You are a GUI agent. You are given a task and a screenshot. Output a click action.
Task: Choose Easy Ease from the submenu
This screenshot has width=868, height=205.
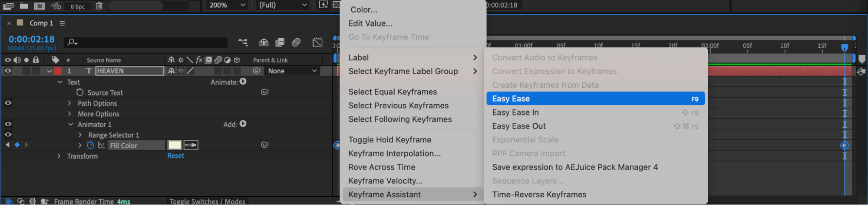(x=595, y=99)
